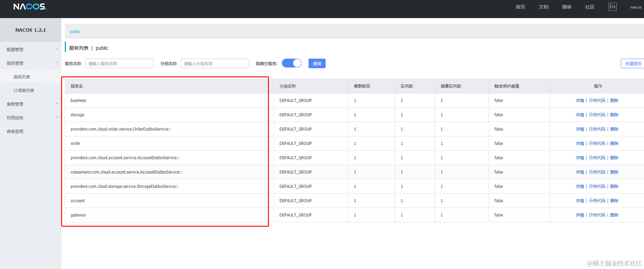Open 服务列表 in the sidebar
Screen dimensions: 644x269
(22, 77)
